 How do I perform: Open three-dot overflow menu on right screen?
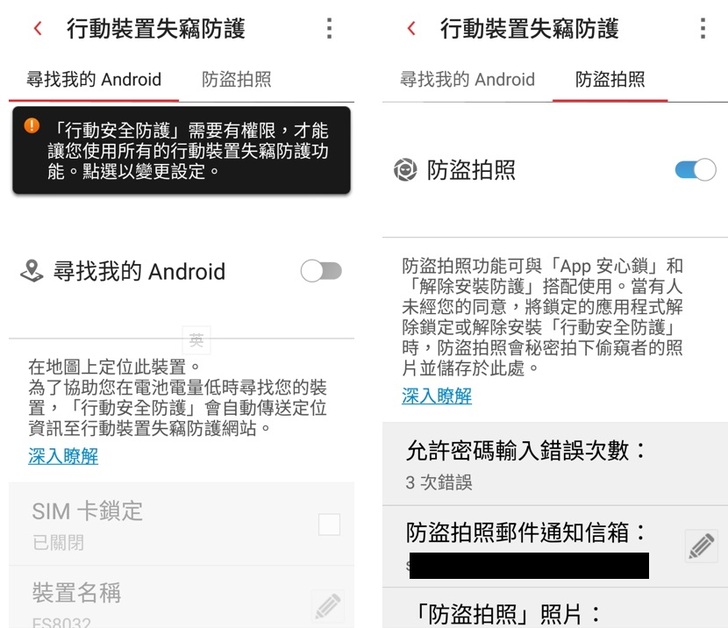pyautogui.click(x=703, y=28)
